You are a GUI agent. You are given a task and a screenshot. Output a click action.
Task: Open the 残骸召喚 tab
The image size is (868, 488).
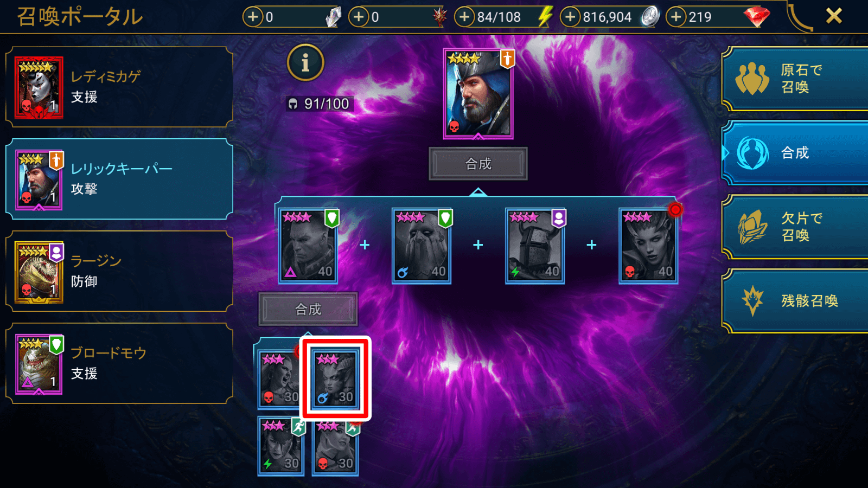(795, 300)
